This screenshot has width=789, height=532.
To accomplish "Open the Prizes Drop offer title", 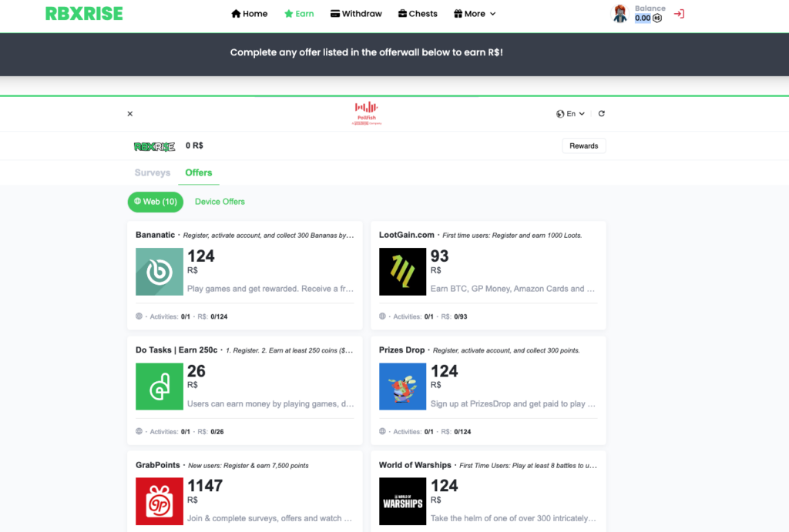I will coord(402,350).
